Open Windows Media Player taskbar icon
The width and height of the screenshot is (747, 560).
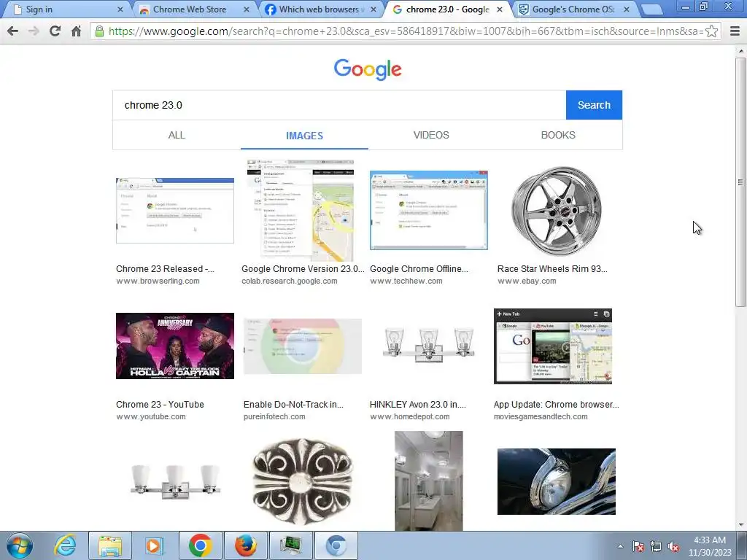click(155, 545)
